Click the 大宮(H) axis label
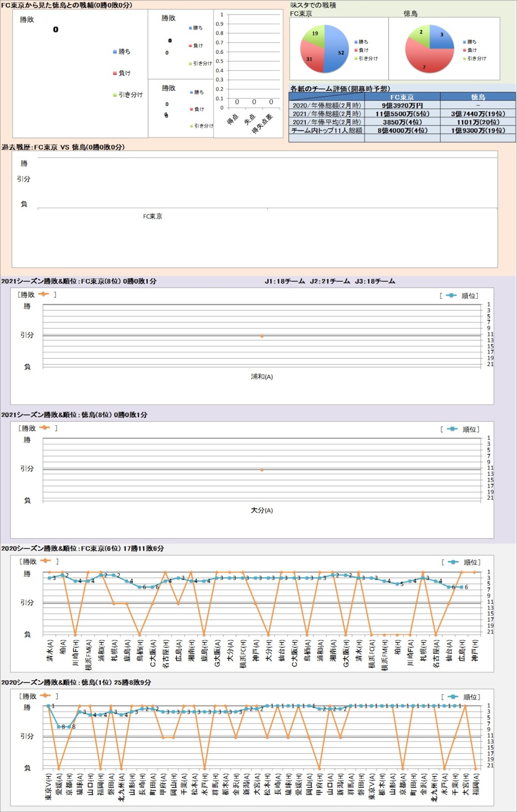This screenshot has height=812, width=517. [465, 785]
